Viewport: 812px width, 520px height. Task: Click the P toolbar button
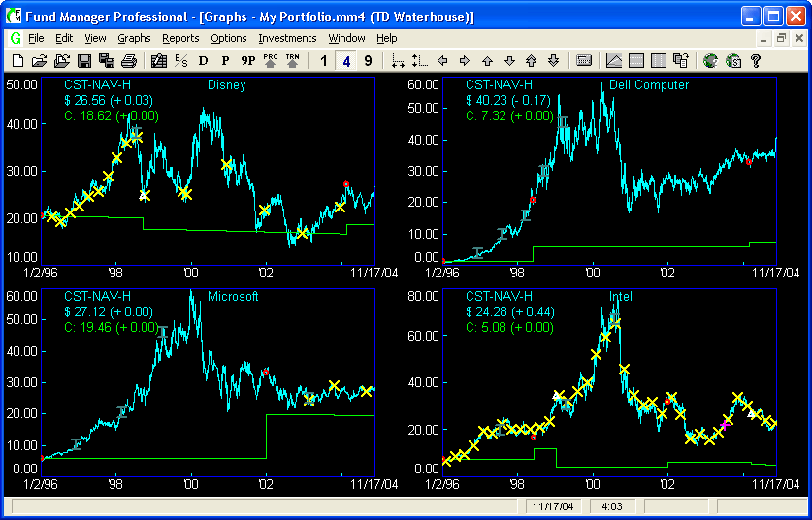click(x=225, y=61)
